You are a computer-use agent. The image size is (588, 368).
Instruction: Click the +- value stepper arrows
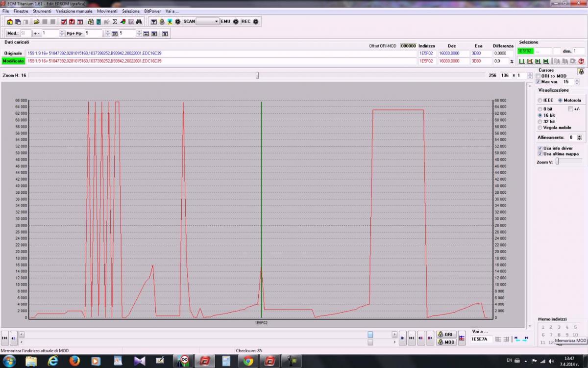62,33
